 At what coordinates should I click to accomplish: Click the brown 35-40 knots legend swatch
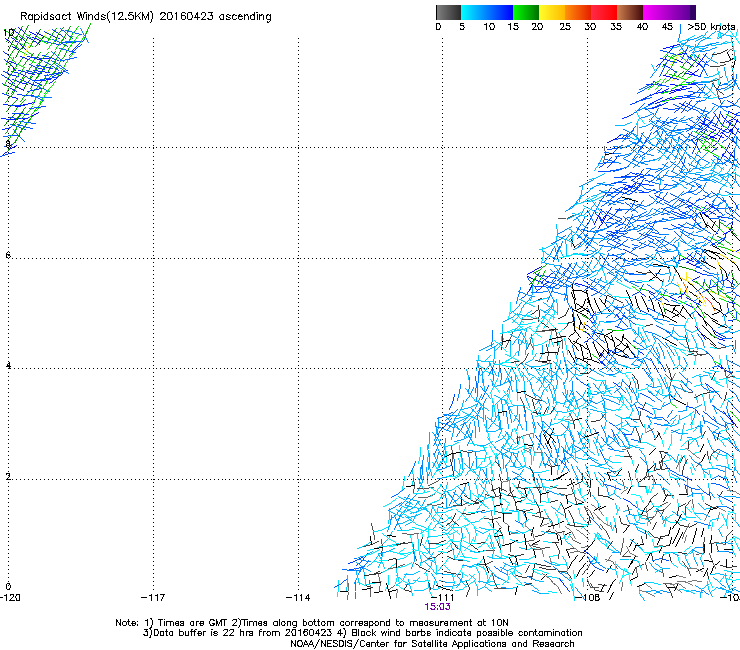[630, 12]
